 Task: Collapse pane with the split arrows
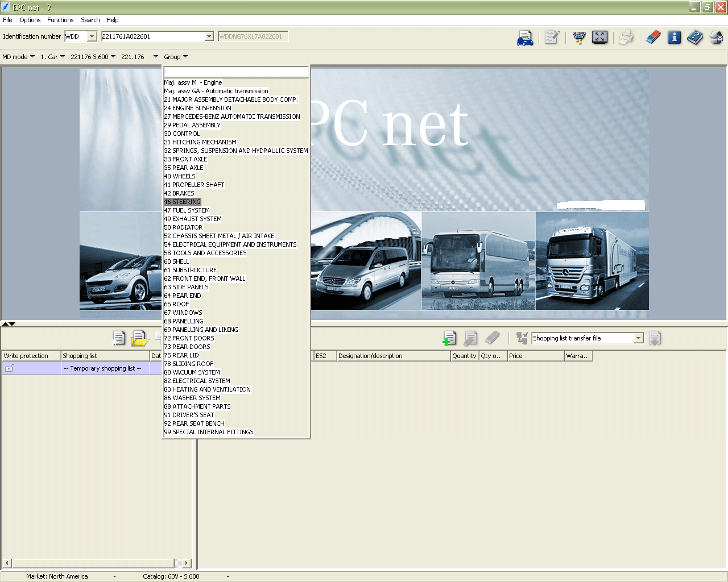[9, 324]
